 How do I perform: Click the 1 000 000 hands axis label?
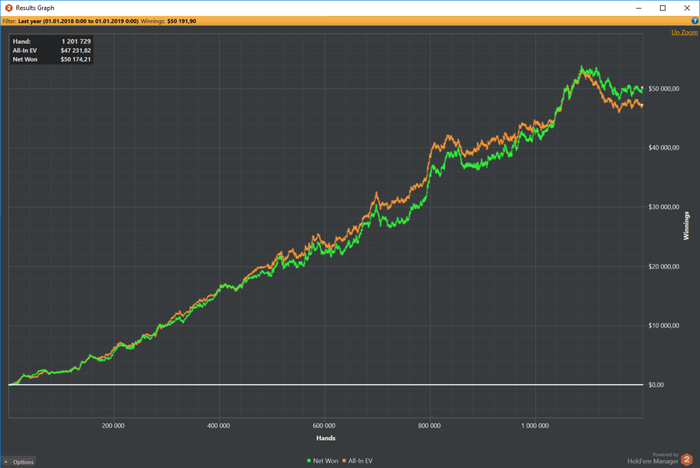[535, 426]
